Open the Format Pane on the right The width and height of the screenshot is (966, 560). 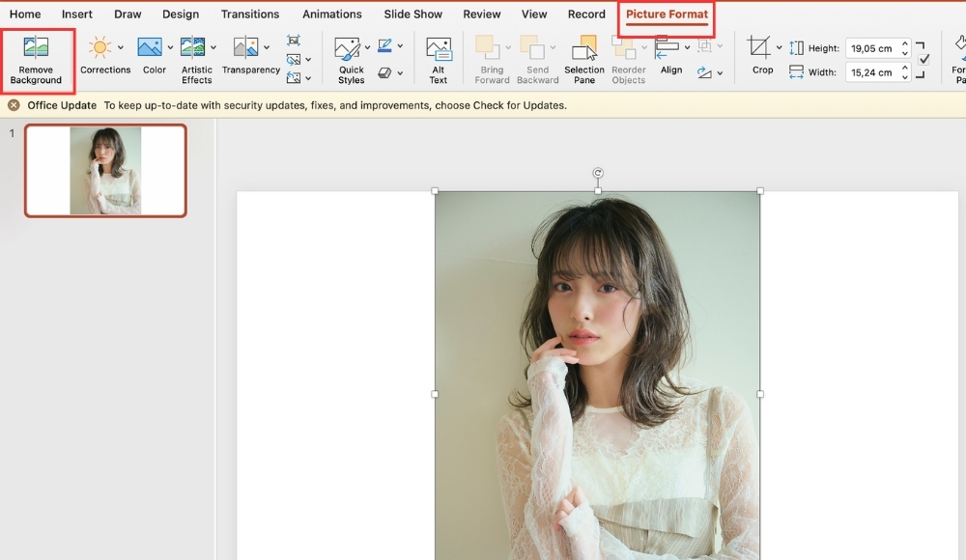pos(959,58)
